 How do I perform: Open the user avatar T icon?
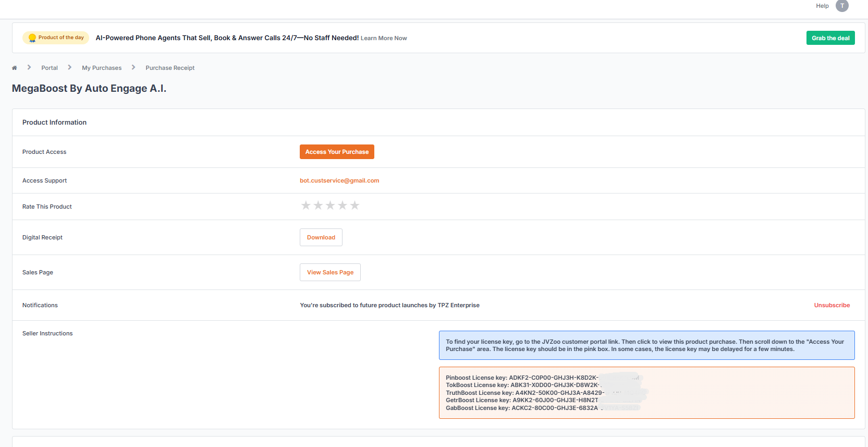[842, 6]
